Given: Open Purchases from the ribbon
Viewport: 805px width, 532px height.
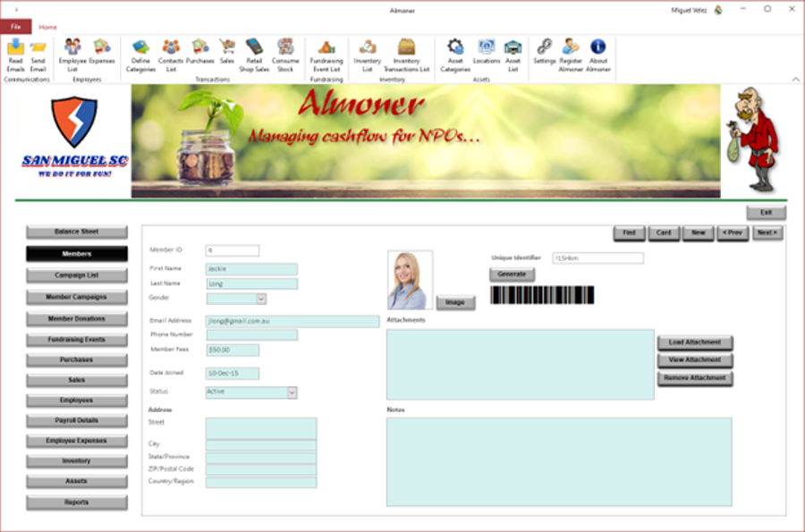Looking at the screenshot, I should (x=199, y=51).
